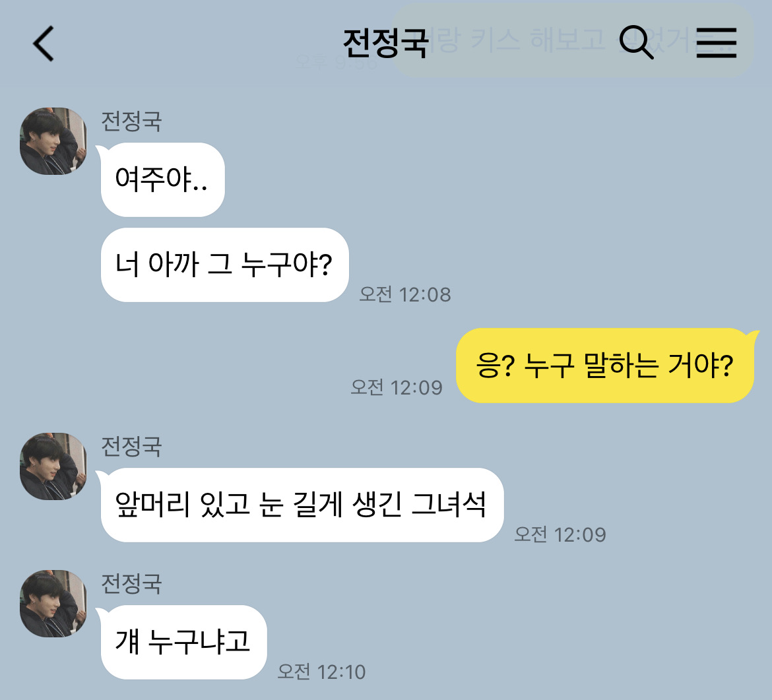Tap the 여주야.. message bubble
Image resolution: width=772 pixels, height=700 pixels.
point(160,179)
